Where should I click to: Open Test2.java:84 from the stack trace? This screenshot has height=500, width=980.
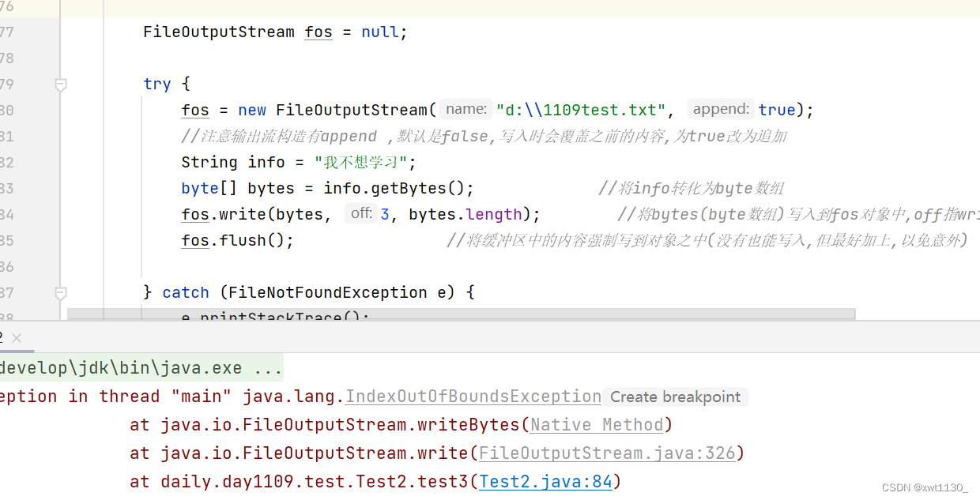click(x=545, y=481)
